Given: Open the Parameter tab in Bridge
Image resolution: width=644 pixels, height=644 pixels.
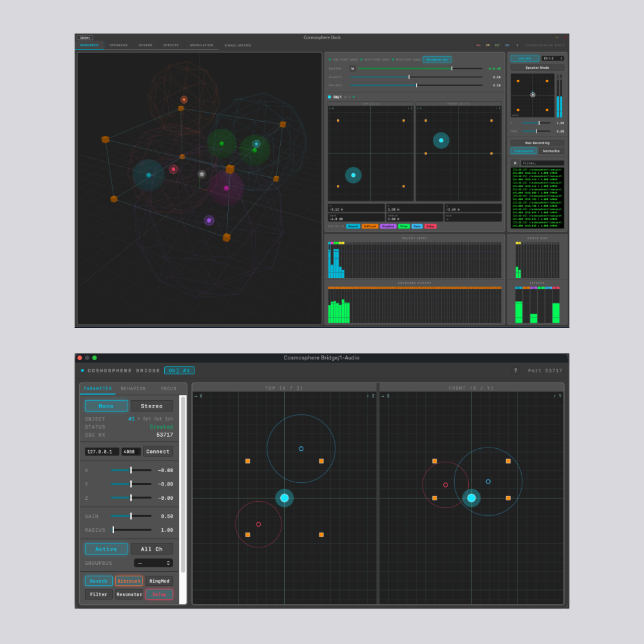Looking at the screenshot, I should 97,388.
